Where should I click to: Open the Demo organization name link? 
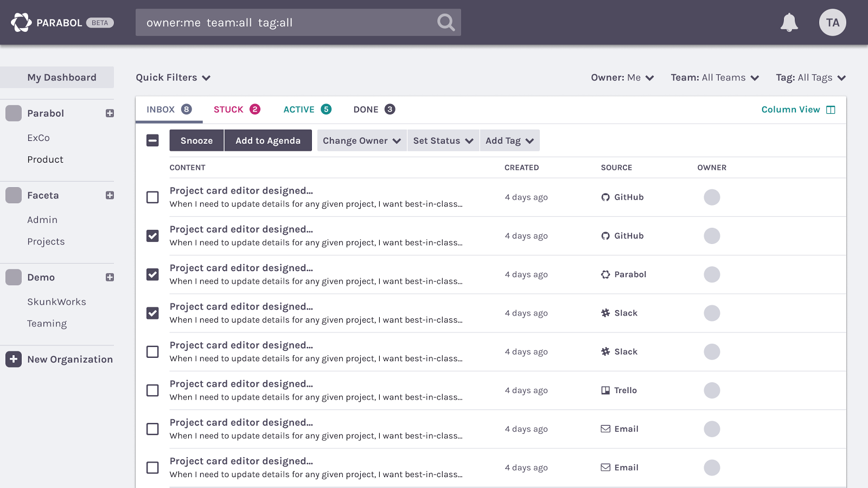(41, 277)
